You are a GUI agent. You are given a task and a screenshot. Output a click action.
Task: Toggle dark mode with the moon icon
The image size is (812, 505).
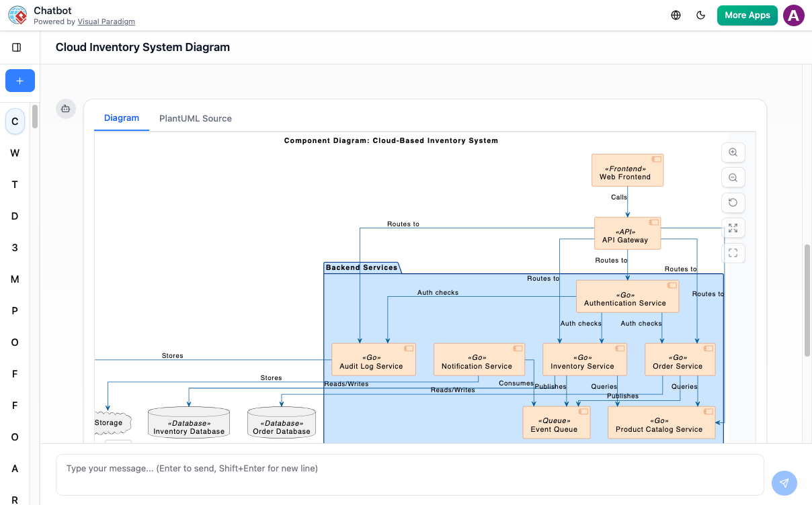pyautogui.click(x=701, y=15)
